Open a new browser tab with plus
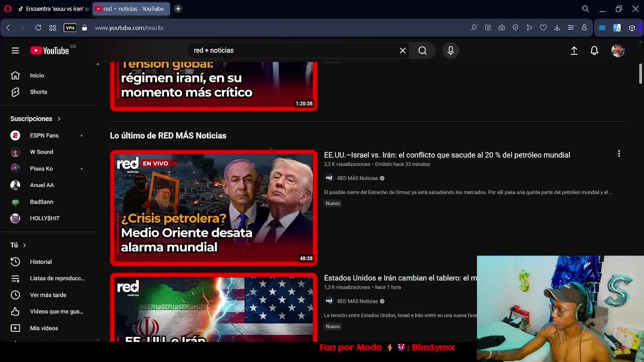Image resolution: width=644 pixels, height=362 pixels. (x=178, y=9)
